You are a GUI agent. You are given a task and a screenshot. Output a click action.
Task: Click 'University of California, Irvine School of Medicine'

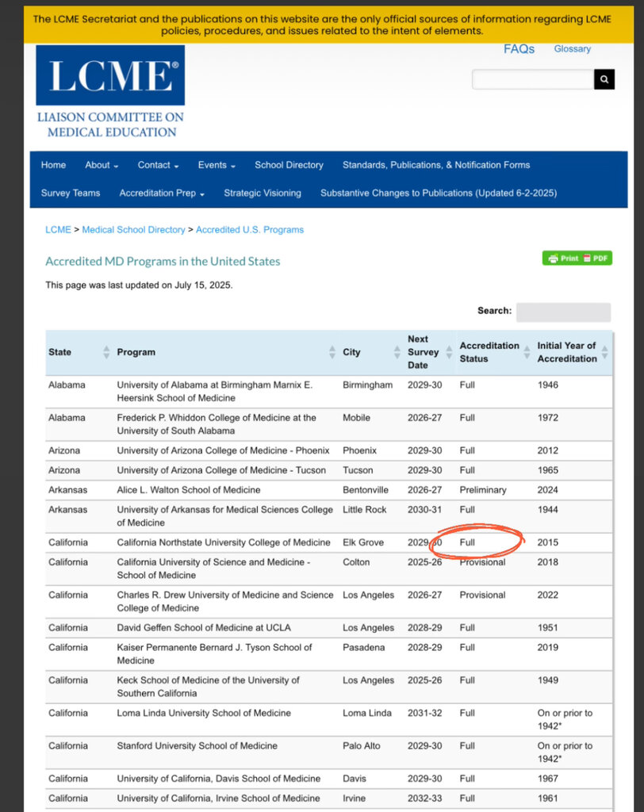click(x=218, y=798)
